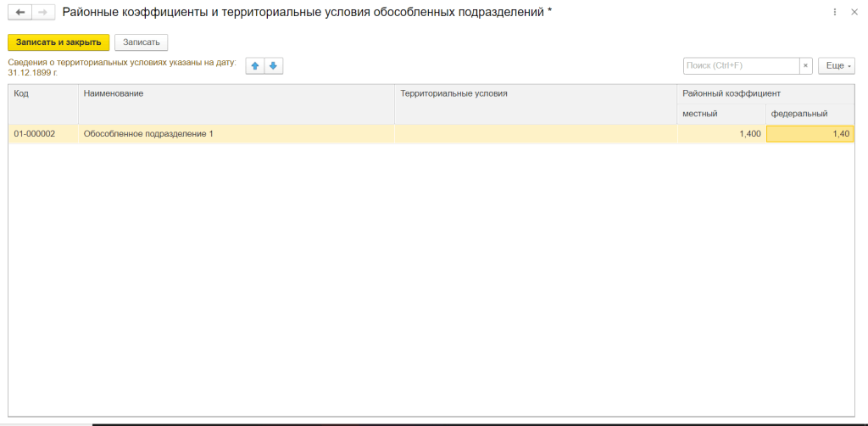Click the Код column header
The image size is (868, 426).
point(43,93)
